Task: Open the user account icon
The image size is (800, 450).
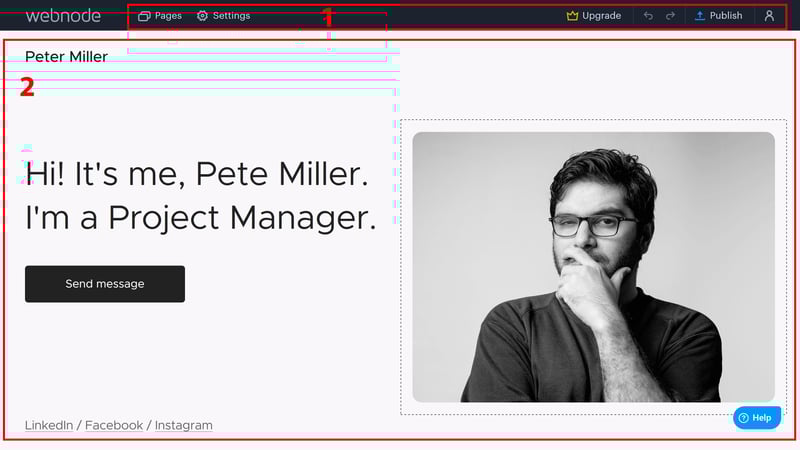Action: point(769,16)
